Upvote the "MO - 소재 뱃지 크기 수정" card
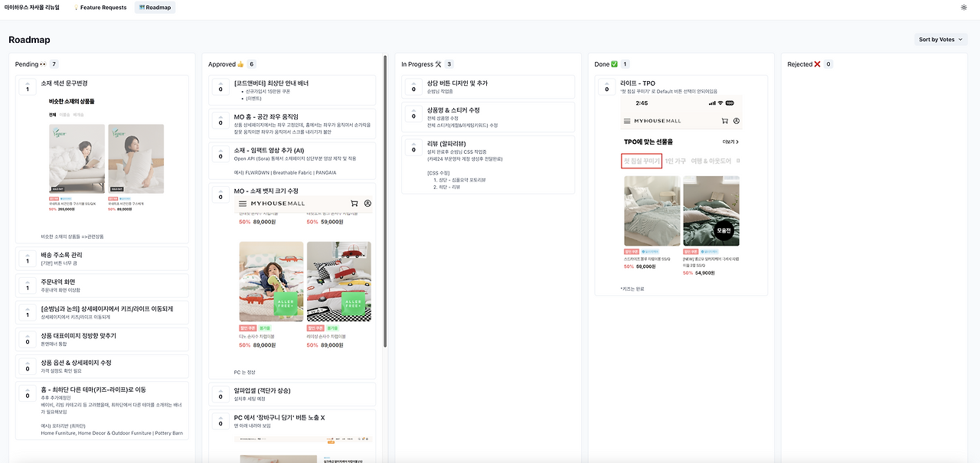 click(x=220, y=195)
